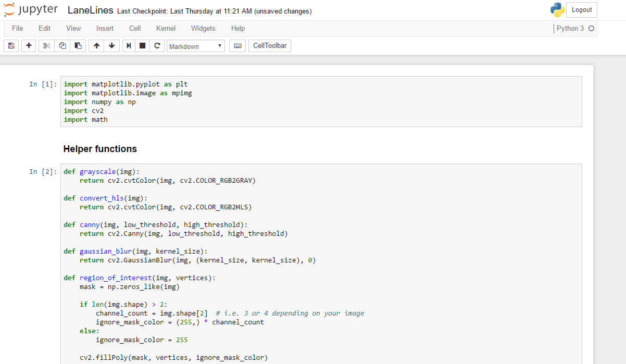
Task: Click the ignore_mask_color = 255 line
Action: [x=142, y=340]
